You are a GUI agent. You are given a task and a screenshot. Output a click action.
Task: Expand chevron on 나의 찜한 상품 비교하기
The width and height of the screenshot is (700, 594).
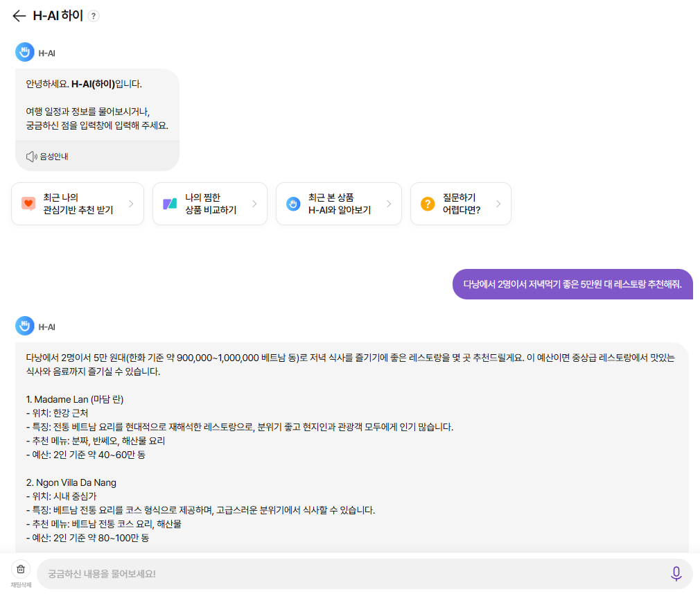coord(254,204)
